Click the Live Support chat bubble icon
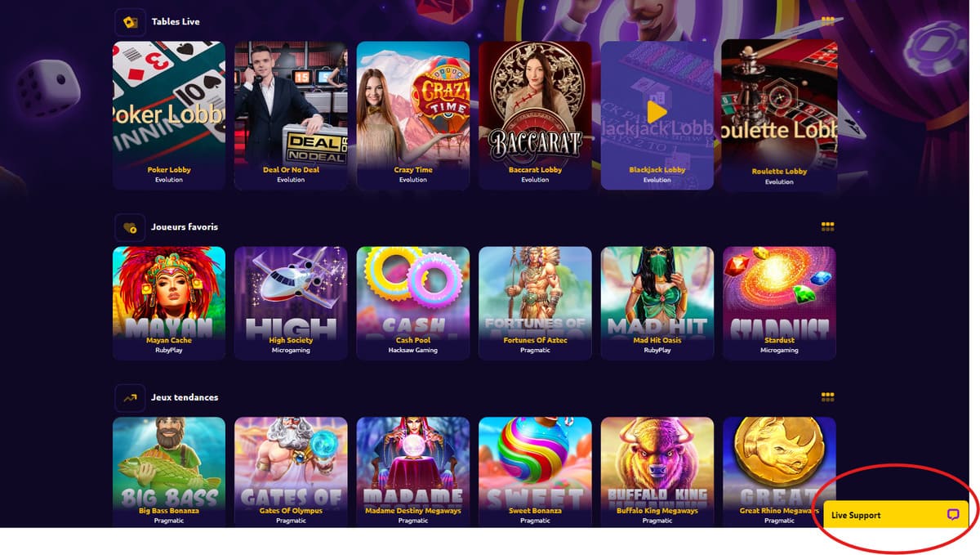The height and width of the screenshot is (555, 980). (x=952, y=515)
